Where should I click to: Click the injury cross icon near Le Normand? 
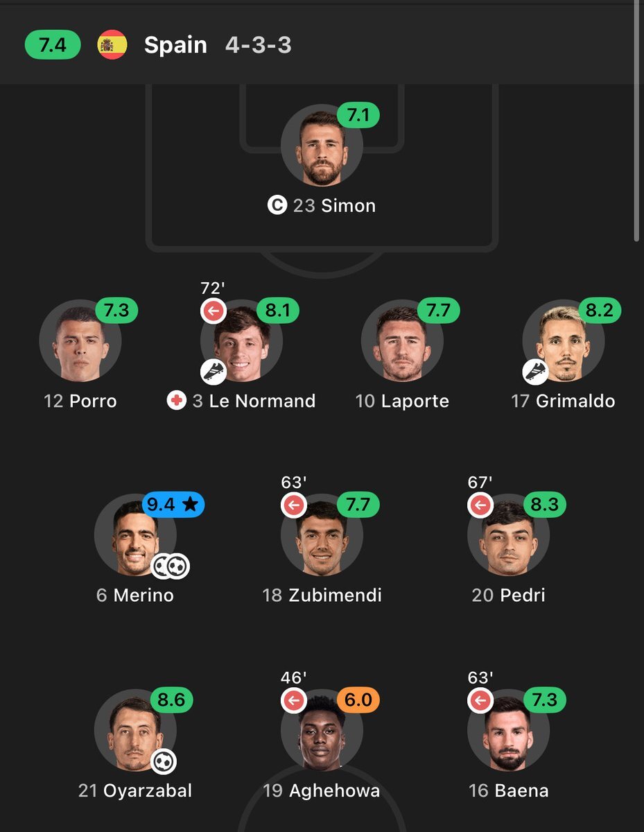(x=177, y=401)
